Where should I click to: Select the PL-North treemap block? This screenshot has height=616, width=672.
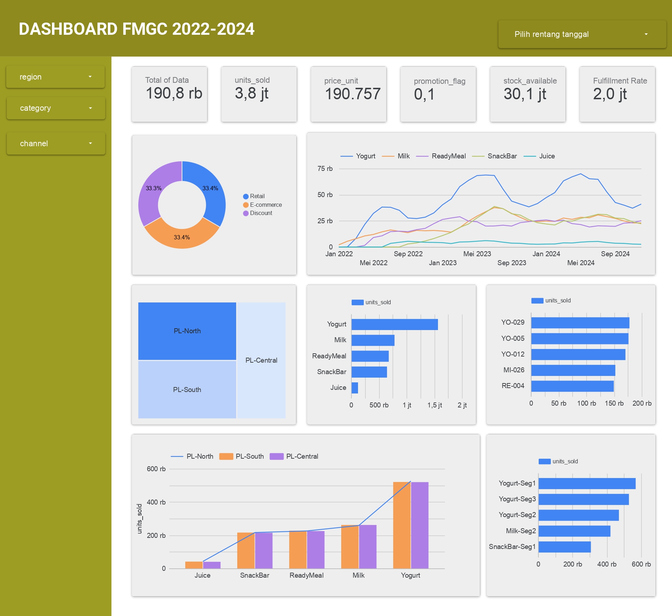(x=187, y=331)
